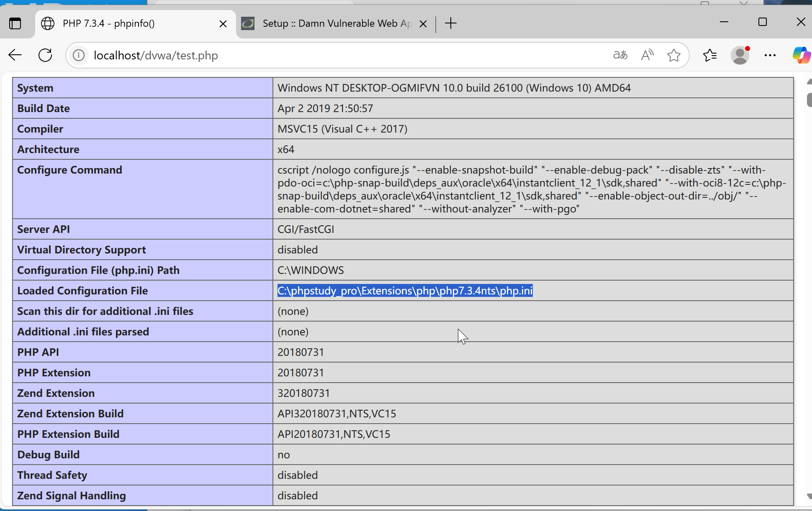The width and height of the screenshot is (812, 511).
Task: Click 'Scan this dir for additional .ini files' label
Action: (x=105, y=311)
